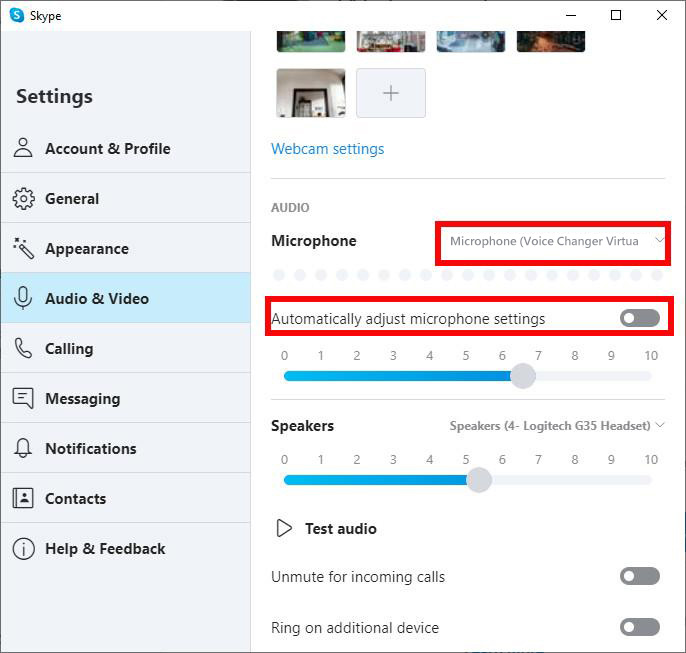Select Audio & Video settings
This screenshot has height=653, width=686.
(126, 298)
